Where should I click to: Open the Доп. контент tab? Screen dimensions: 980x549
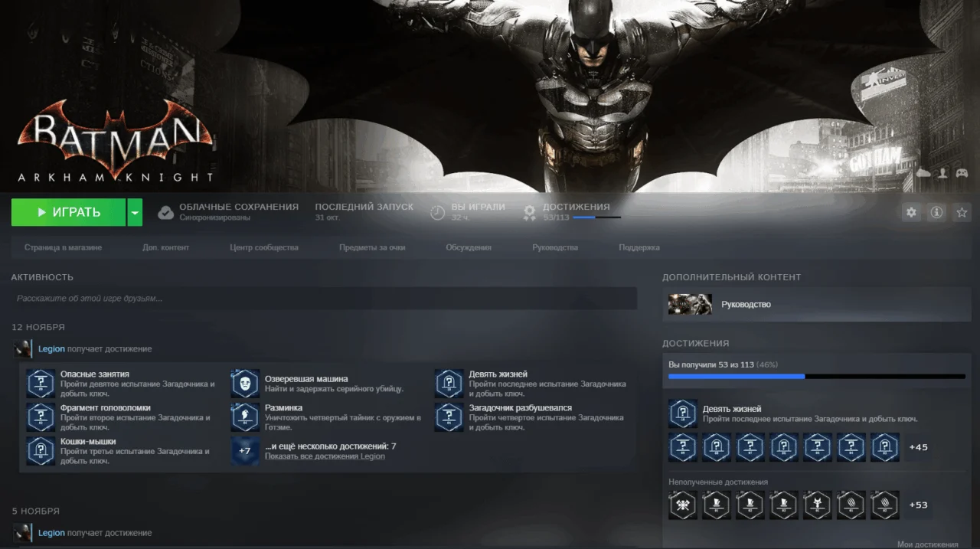pyautogui.click(x=165, y=247)
